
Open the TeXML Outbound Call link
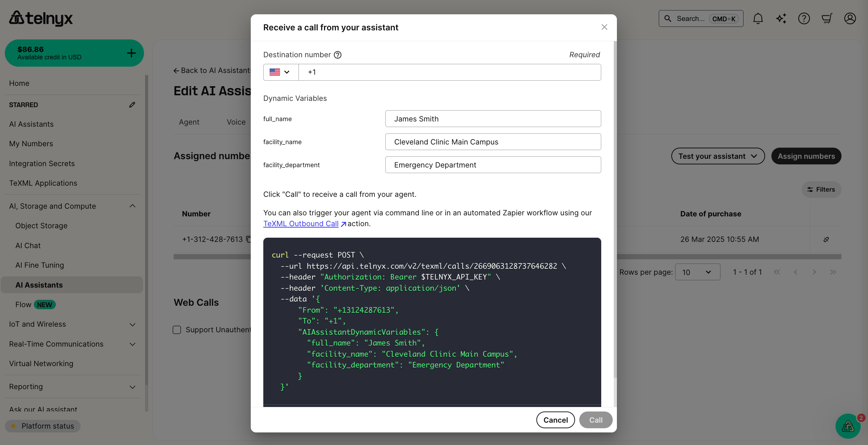click(301, 223)
